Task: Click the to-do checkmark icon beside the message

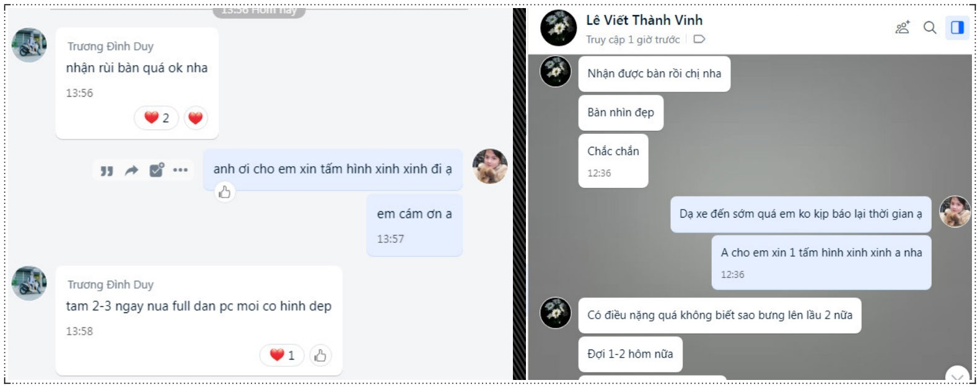Action: [x=156, y=170]
